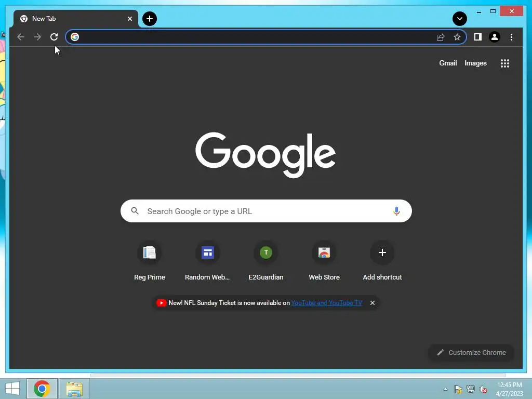Click the Add shortcut button
532x399 pixels.
click(x=382, y=261)
